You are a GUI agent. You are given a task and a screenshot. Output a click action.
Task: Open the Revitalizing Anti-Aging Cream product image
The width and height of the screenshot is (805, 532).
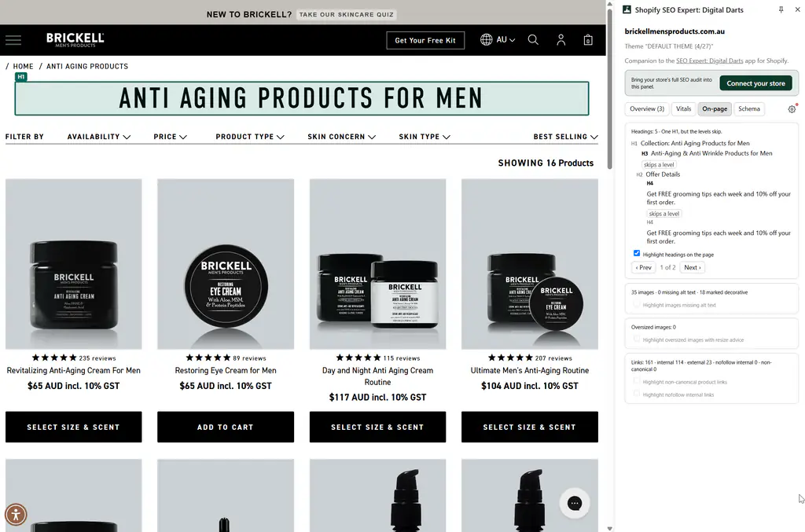(x=73, y=264)
